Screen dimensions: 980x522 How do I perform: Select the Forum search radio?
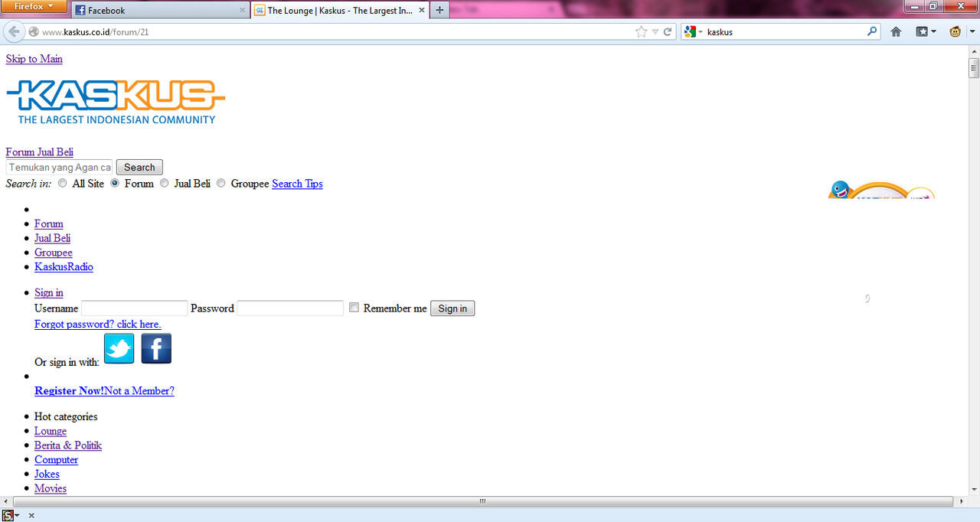115,184
